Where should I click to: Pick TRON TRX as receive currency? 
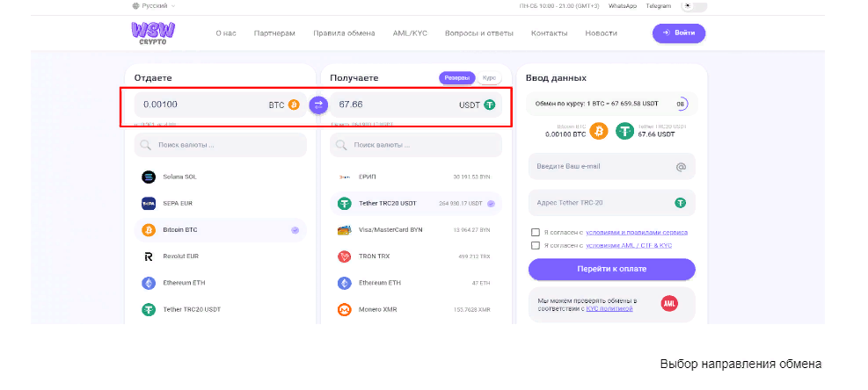(375, 256)
